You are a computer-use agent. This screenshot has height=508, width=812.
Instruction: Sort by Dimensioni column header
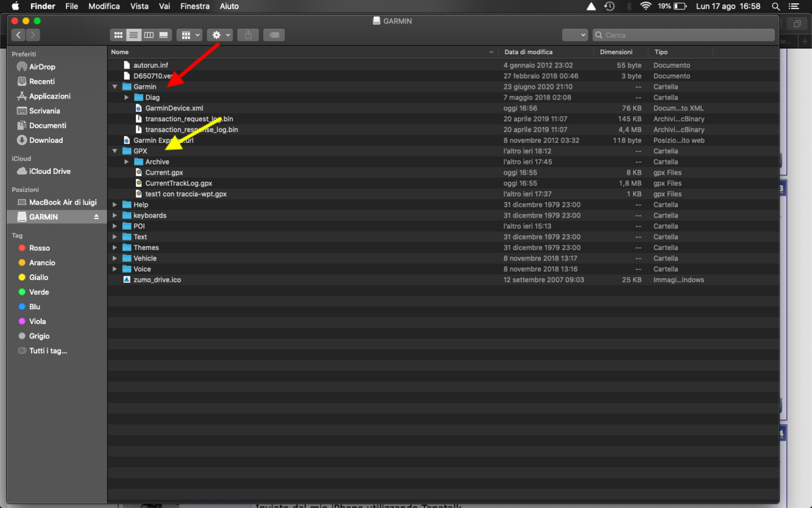(620, 52)
